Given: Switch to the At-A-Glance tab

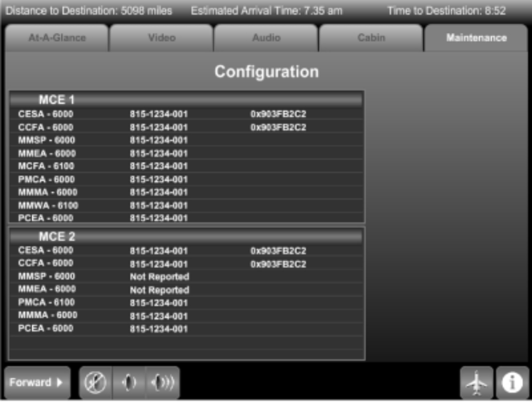Looking at the screenshot, I should (57, 38).
